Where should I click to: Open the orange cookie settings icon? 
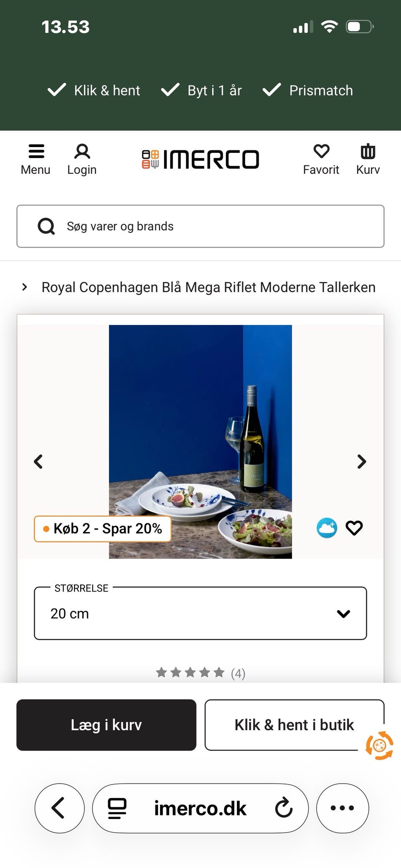[379, 745]
